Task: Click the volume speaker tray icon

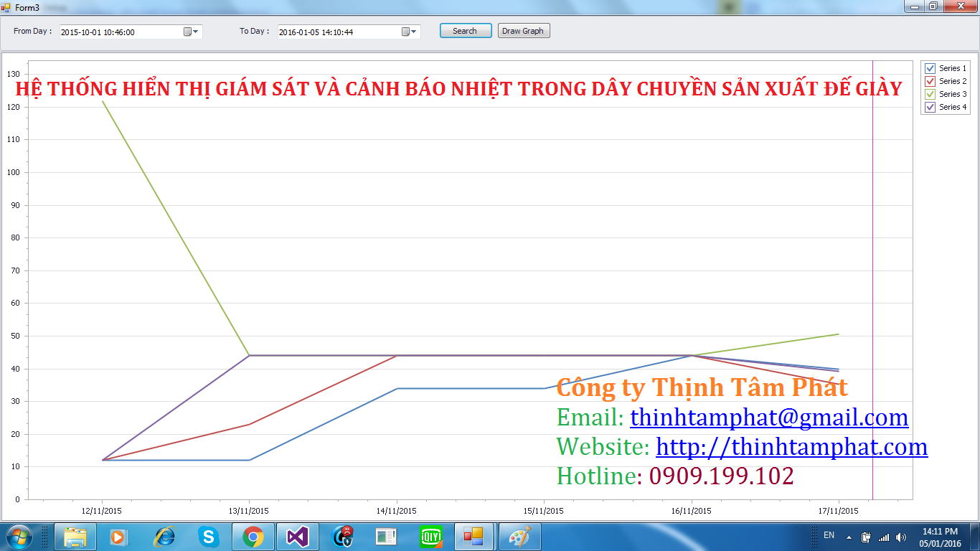Action: pyautogui.click(x=901, y=537)
